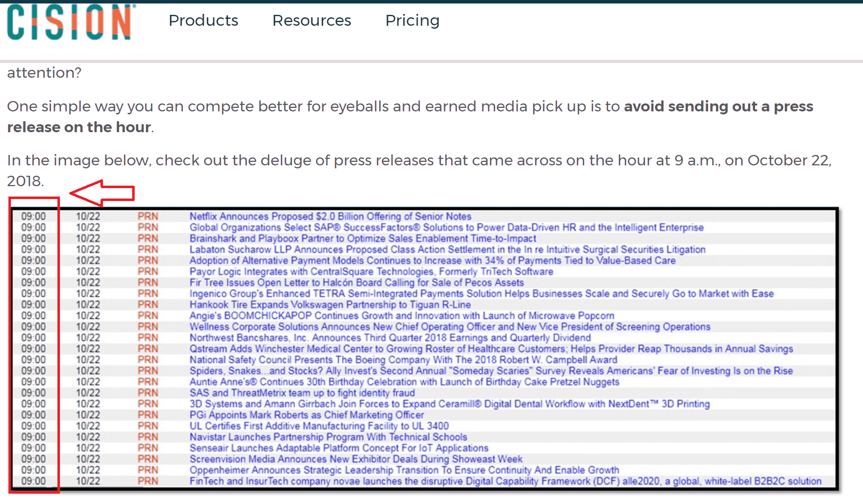Click the 'In the image below' paragraph

[x=419, y=170]
